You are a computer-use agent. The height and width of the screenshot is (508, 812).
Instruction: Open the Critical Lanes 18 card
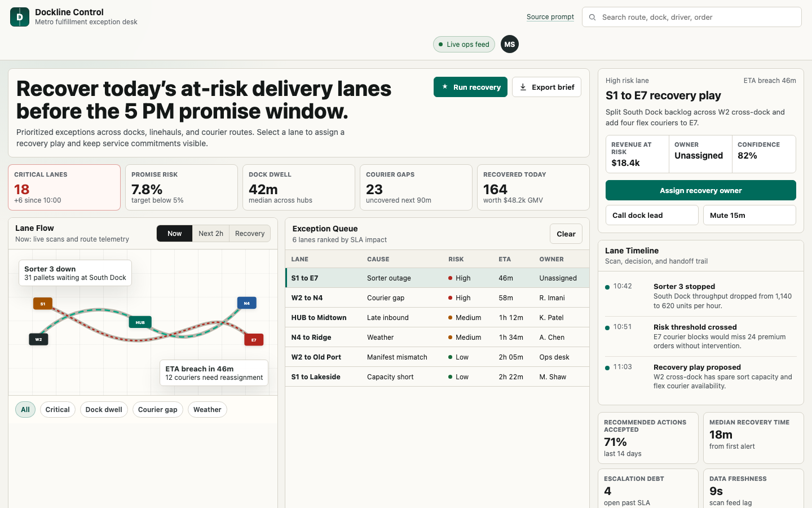click(64, 187)
